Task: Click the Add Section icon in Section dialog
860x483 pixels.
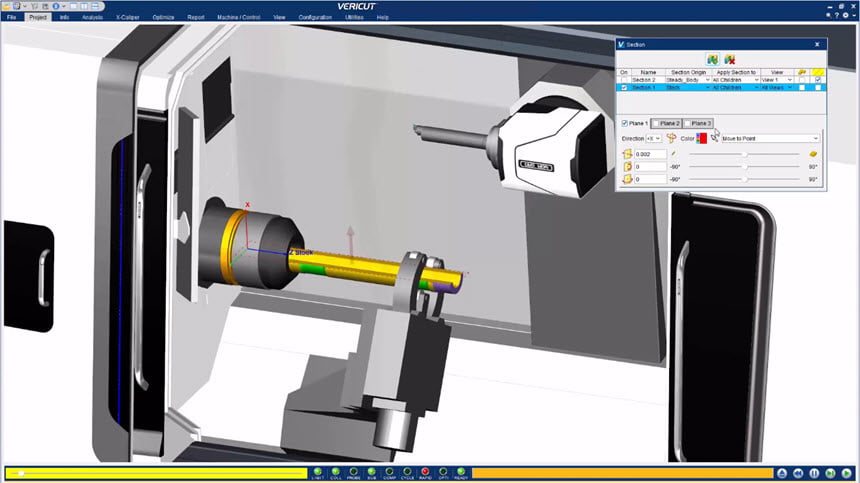Action: (x=712, y=59)
